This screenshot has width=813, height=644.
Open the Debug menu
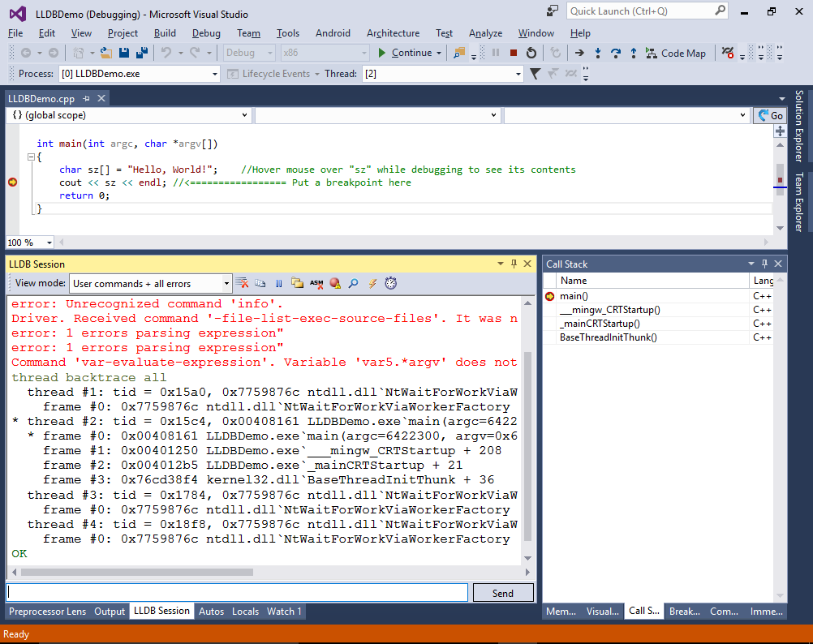pyautogui.click(x=206, y=33)
